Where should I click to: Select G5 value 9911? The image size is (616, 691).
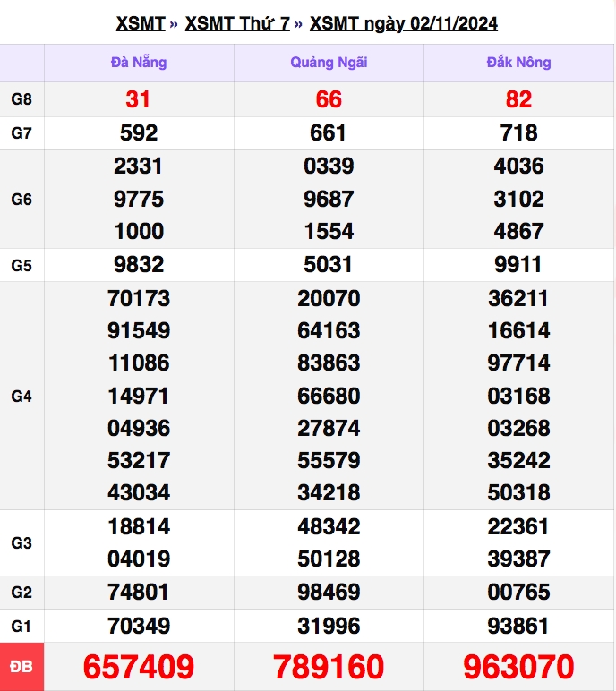tap(518, 264)
